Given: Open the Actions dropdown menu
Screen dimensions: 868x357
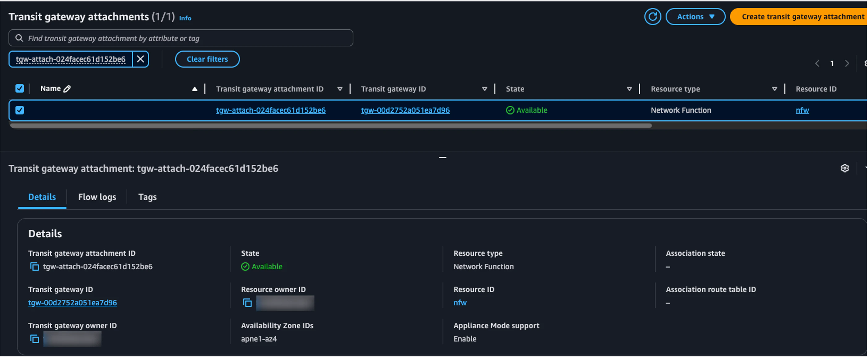Looking at the screenshot, I should pos(695,16).
